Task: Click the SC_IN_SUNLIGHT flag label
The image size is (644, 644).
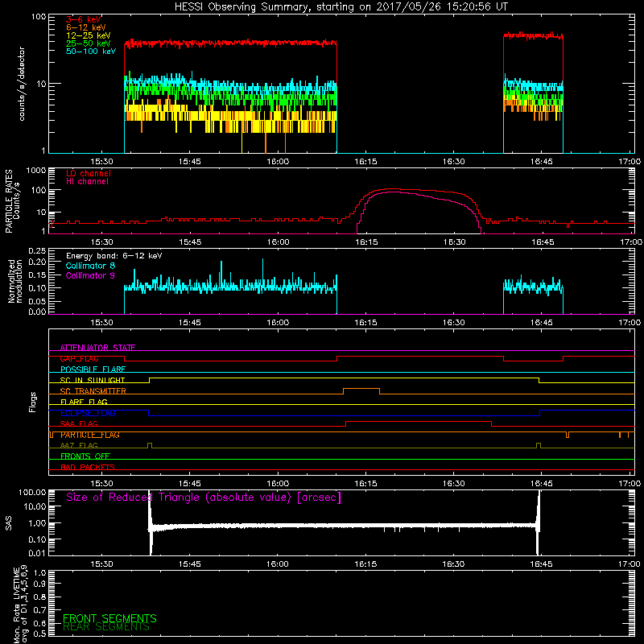Action: coord(93,380)
